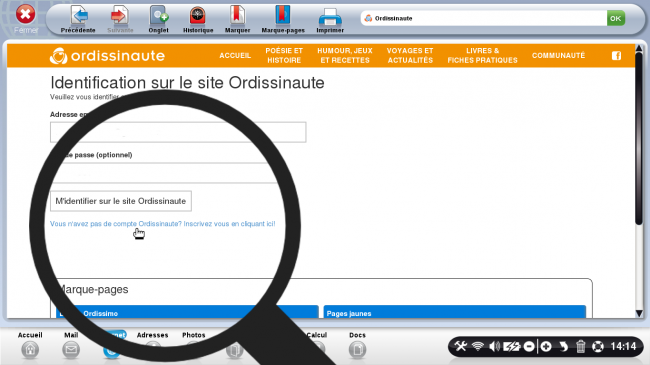Open VOYAGES ET ACTUALITÉS menu

[x=410, y=56]
